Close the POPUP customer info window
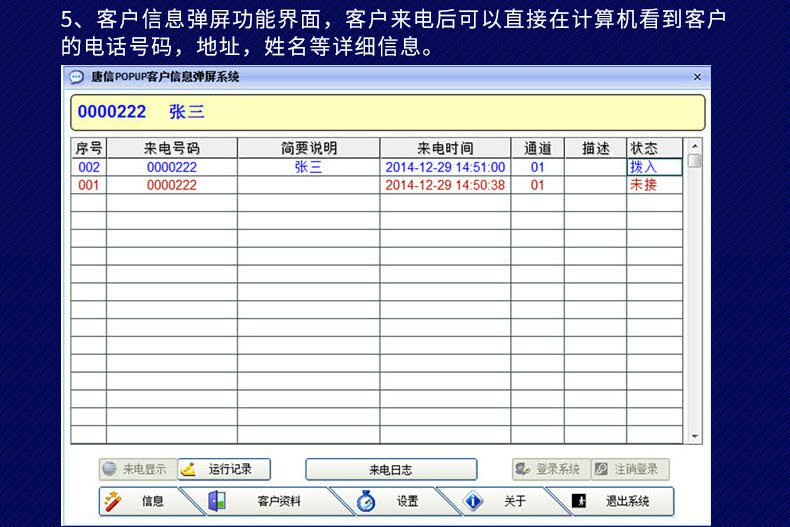This screenshot has height=527, width=790. coord(697,77)
